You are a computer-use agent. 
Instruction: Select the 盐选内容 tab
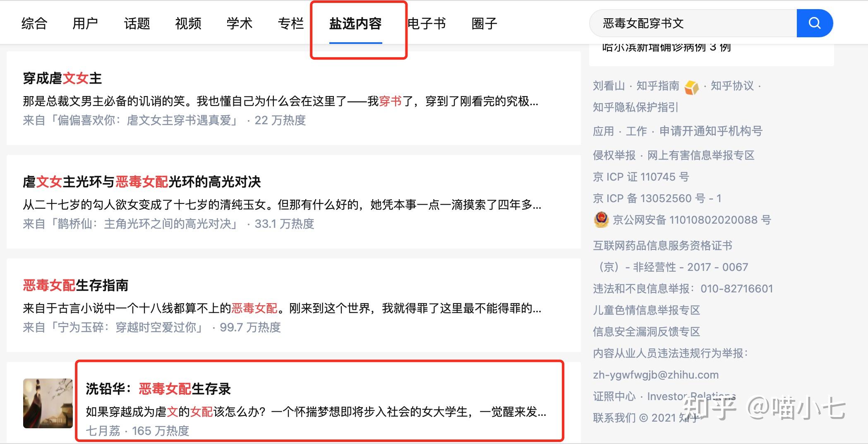[355, 24]
